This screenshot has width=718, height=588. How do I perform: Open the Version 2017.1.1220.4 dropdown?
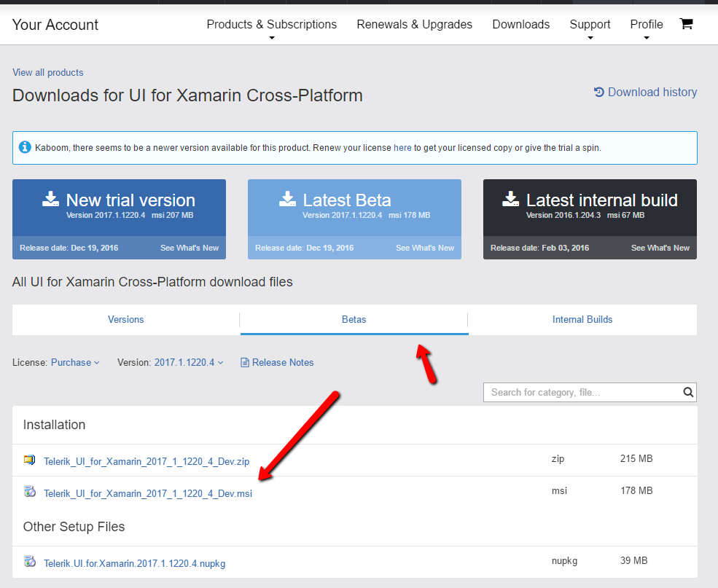(188, 362)
